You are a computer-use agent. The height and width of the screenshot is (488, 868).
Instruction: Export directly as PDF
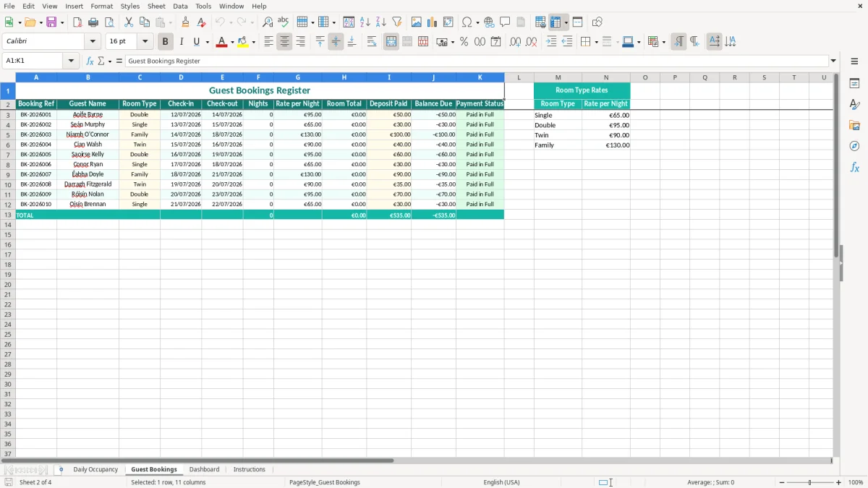click(77, 22)
